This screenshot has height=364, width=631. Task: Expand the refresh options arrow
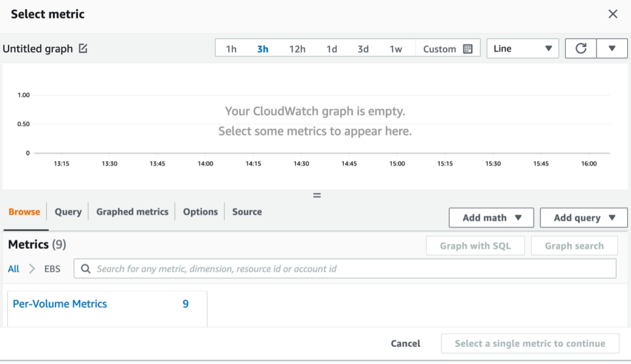pyautogui.click(x=613, y=48)
